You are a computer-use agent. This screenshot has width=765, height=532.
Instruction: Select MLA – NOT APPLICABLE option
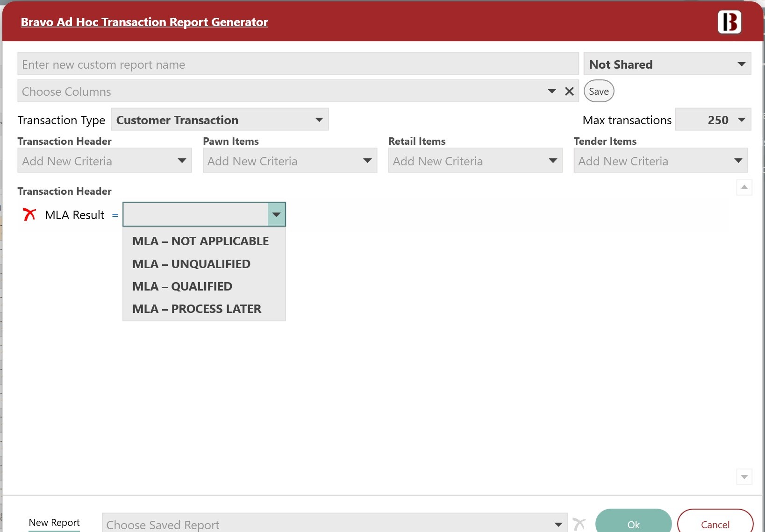coord(204,241)
